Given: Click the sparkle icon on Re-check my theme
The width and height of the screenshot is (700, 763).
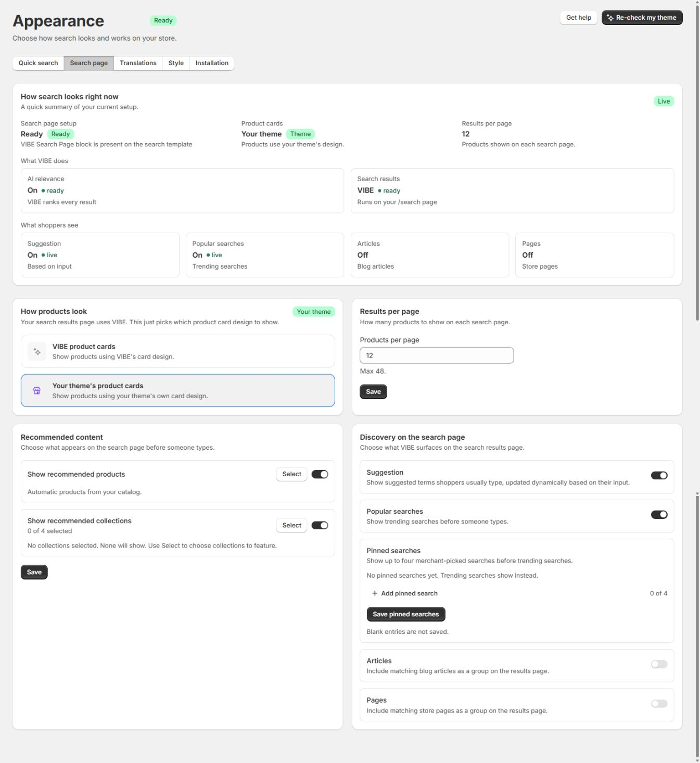Looking at the screenshot, I should click(610, 18).
